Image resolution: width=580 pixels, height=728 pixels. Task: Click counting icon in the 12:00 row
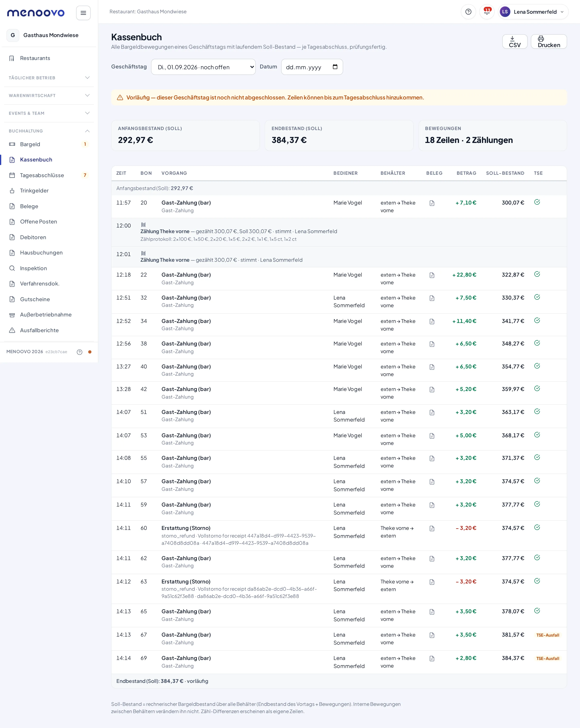coord(143,225)
